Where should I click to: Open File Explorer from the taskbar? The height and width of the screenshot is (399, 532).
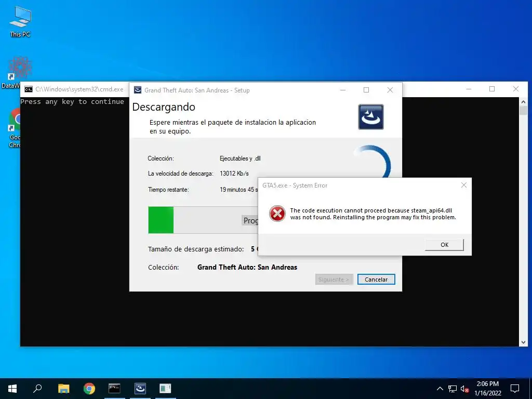[x=63, y=389]
